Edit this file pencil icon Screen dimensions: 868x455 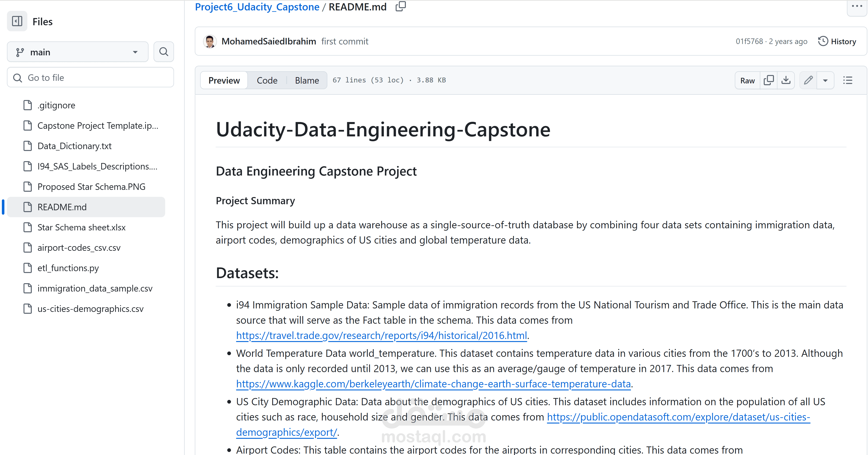tap(808, 81)
